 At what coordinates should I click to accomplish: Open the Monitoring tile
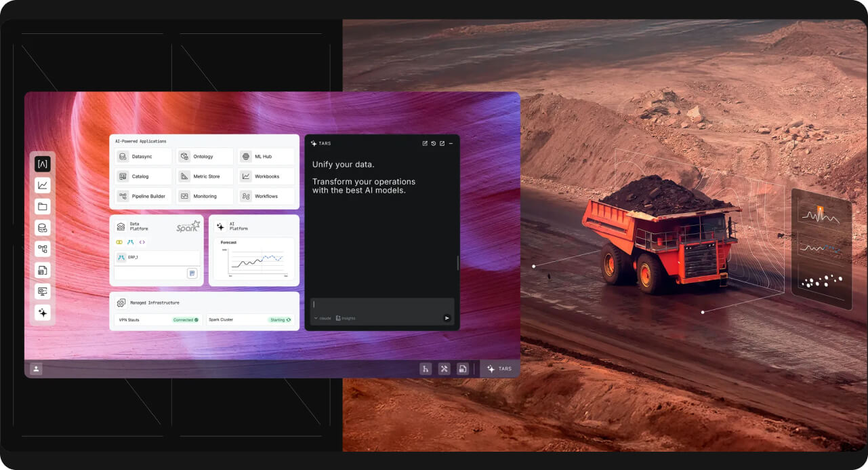click(x=204, y=196)
